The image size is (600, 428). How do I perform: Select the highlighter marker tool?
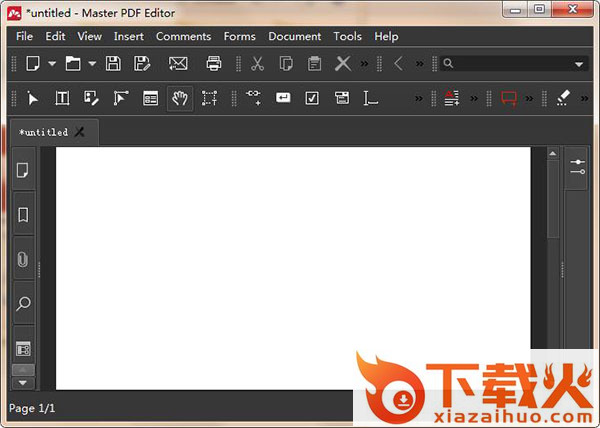563,98
